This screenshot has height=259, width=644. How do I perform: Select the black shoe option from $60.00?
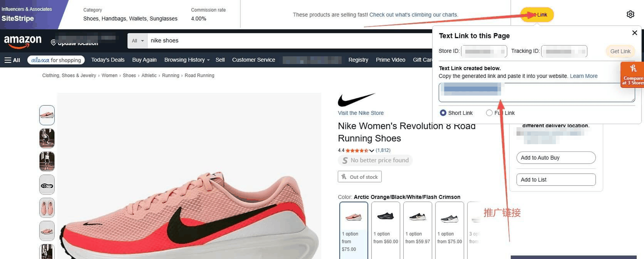(386, 230)
